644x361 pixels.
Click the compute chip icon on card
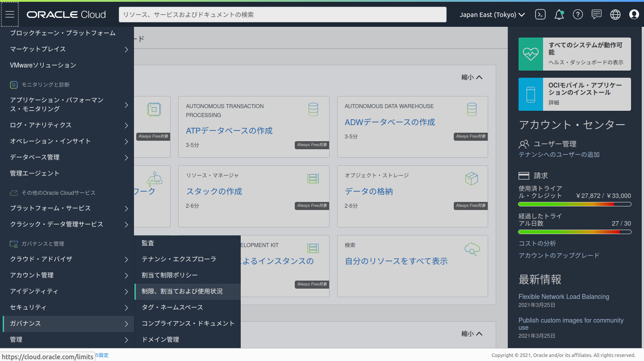(154, 109)
